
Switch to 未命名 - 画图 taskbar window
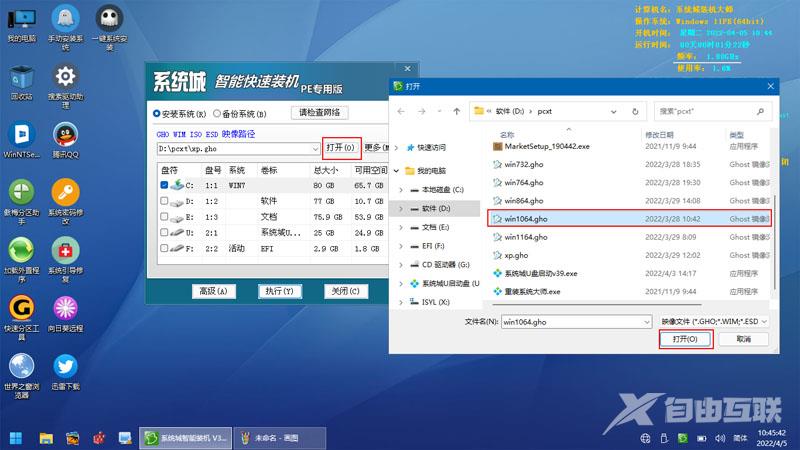click(280, 438)
